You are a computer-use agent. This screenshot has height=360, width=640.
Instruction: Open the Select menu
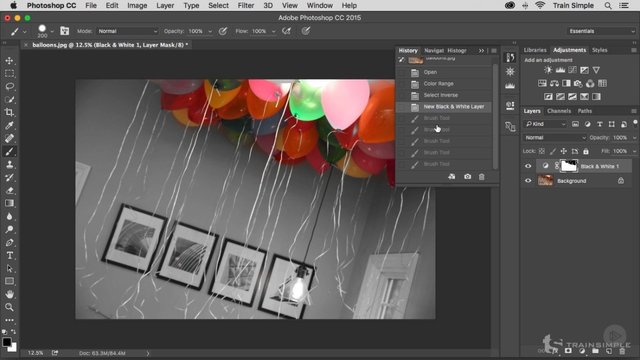click(x=218, y=6)
